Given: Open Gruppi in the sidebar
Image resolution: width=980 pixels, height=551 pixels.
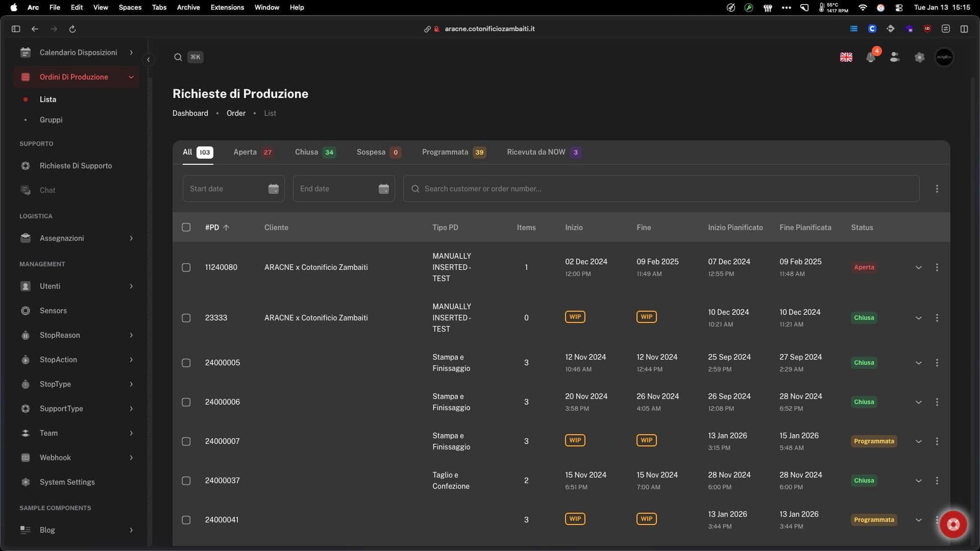Looking at the screenshot, I should [x=51, y=120].
